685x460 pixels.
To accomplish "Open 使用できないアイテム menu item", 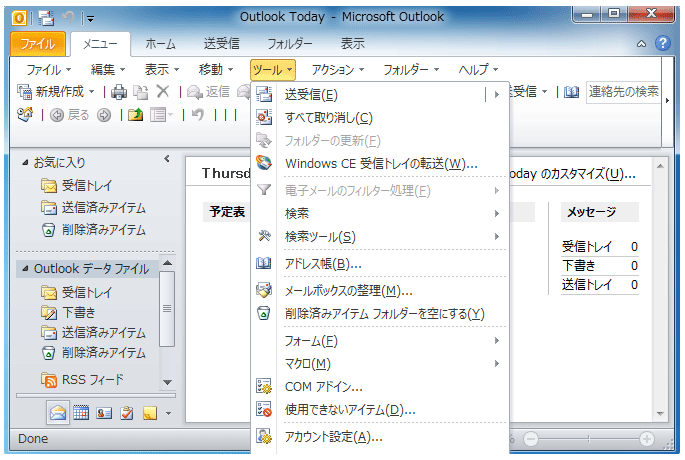I will 380,409.
